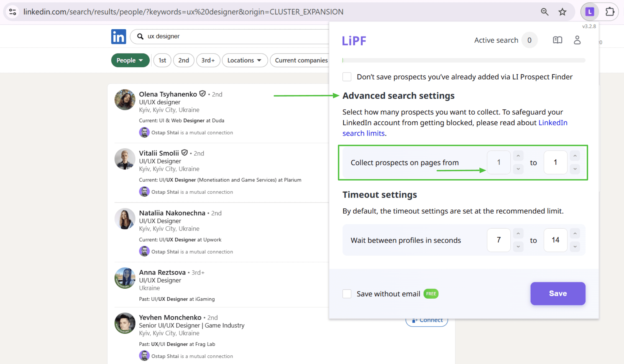Screen dimensions: 624x364
Task: Open the Current companies filter
Action: point(301,60)
